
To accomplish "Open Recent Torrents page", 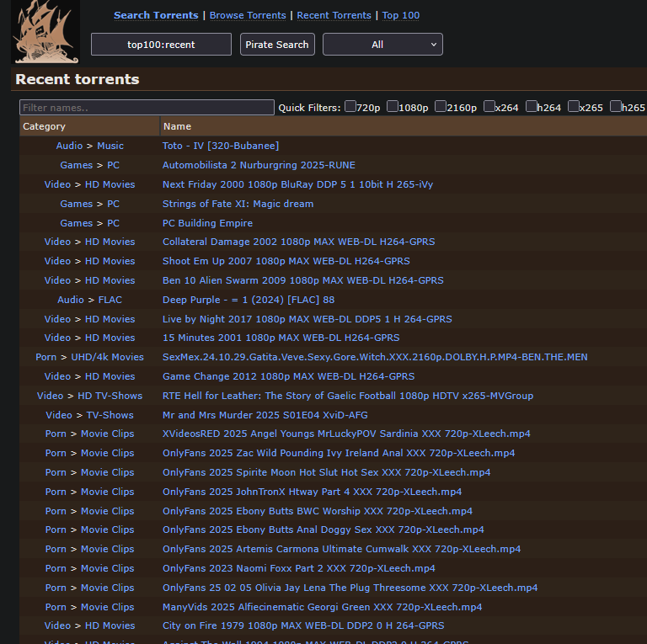I will click(x=334, y=15).
